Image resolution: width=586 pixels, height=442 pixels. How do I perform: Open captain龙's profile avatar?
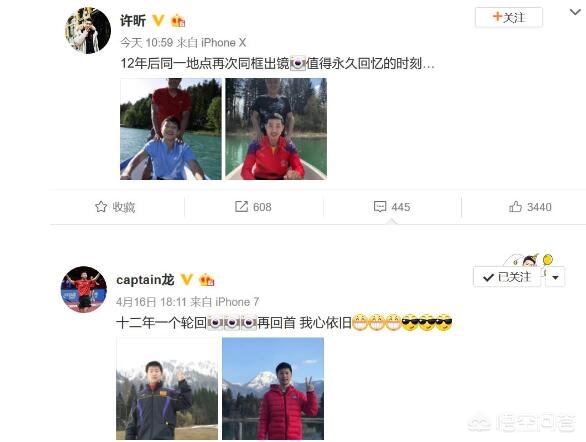pyautogui.click(x=84, y=289)
